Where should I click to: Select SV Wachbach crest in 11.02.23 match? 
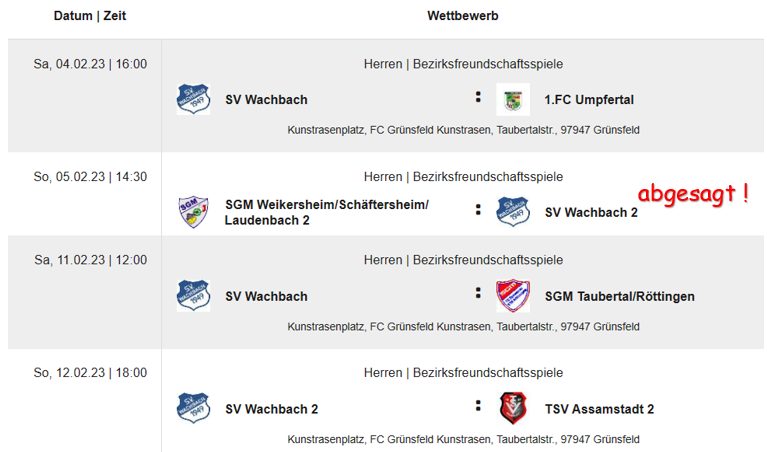pos(193,296)
